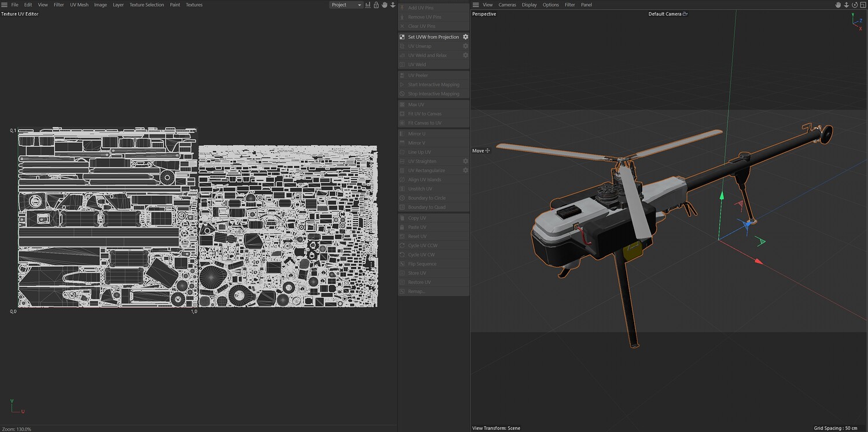Click the checkerboard Set UVW from Projection icon
The image size is (868, 432).
pyautogui.click(x=402, y=37)
